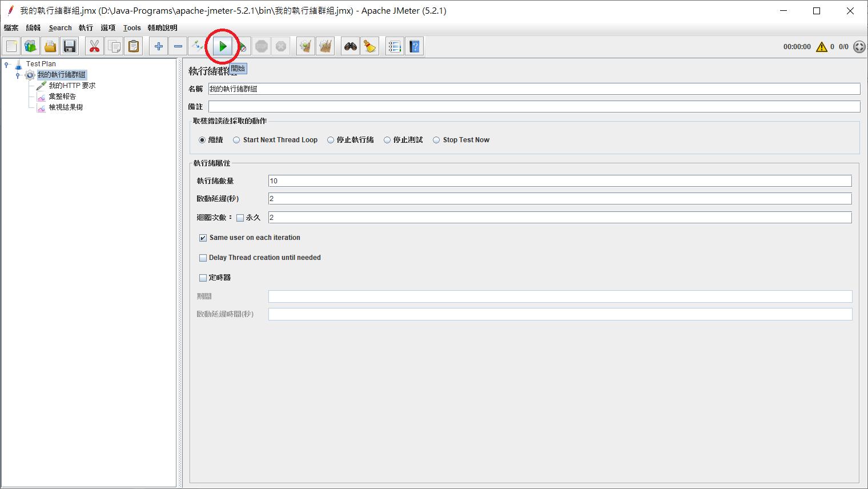Copy the selected element icon
This screenshot has height=489, width=868.
(114, 46)
